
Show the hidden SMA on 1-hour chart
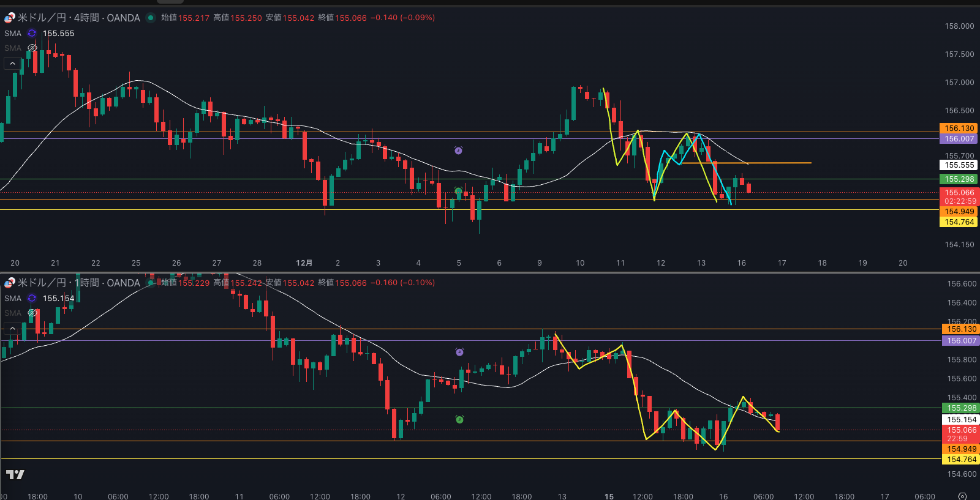coord(32,313)
